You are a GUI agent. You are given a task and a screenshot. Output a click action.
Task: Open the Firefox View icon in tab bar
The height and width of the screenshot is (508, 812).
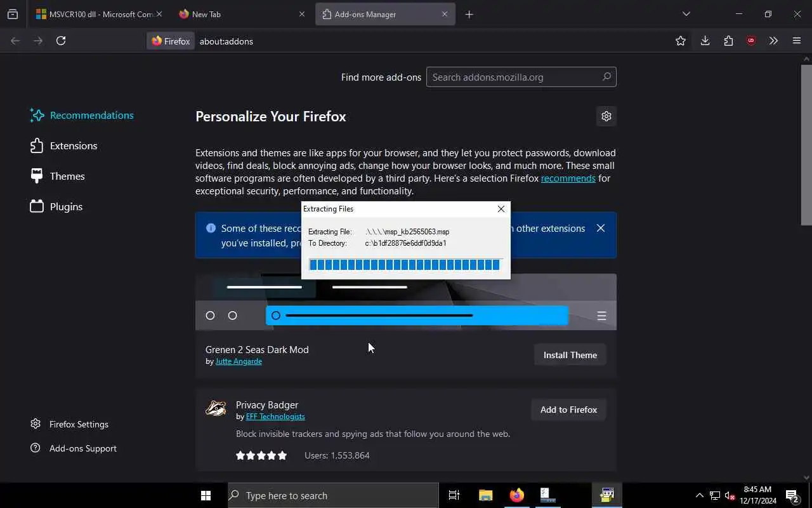pyautogui.click(x=13, y=14)
